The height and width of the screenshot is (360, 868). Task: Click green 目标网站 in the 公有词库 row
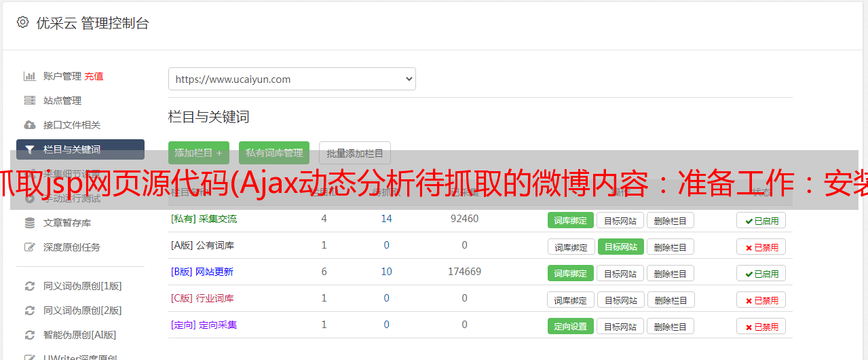click(x=620, y=247)
